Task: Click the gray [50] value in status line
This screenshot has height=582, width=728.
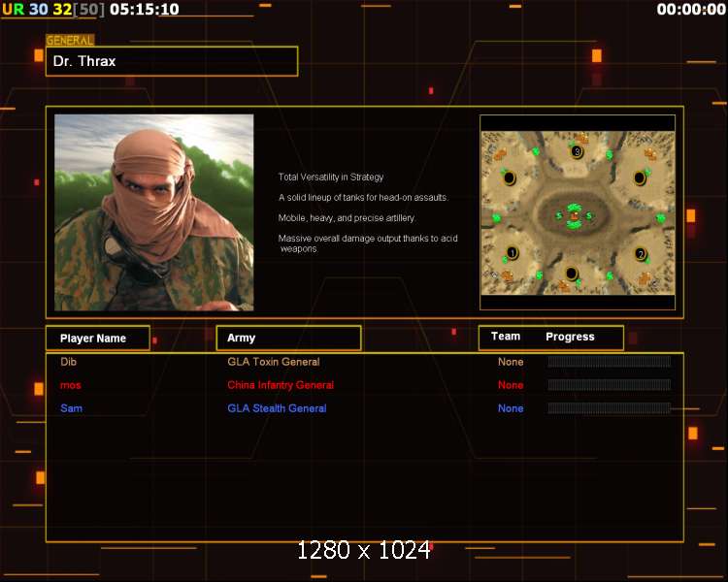Action: click(89, 10)
